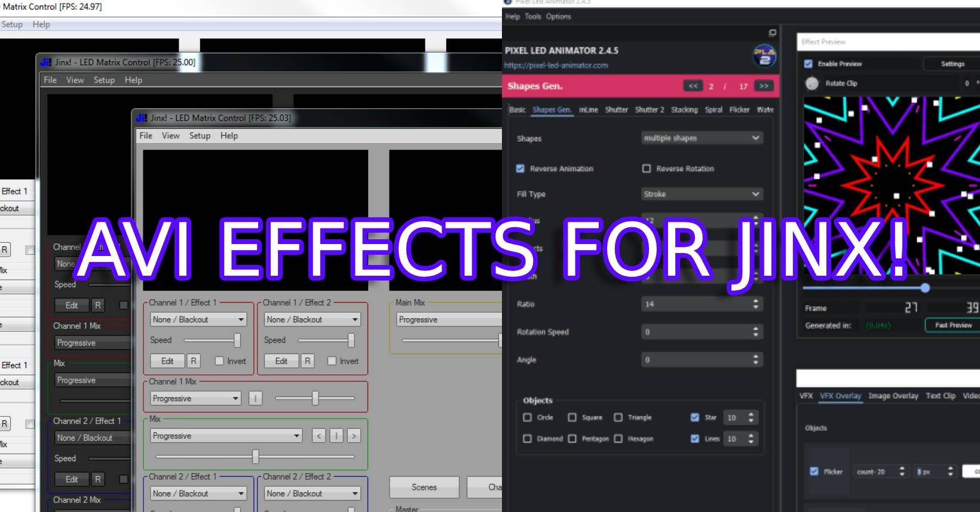The image size is (980, 512).
Task: Click the Channel 1 / Effect 1 Speed slider
Action: click(212, 340)
